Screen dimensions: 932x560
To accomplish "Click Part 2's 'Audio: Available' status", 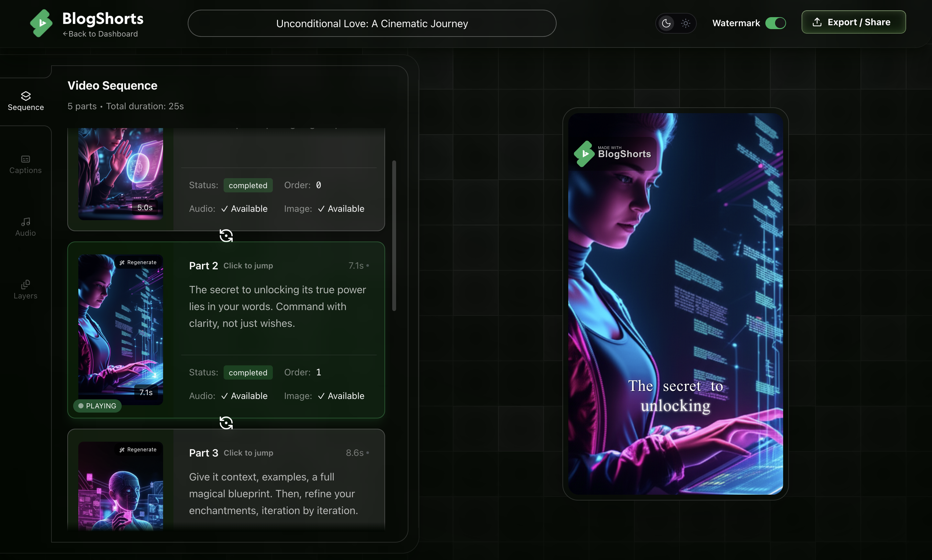I will coord(228,396).
